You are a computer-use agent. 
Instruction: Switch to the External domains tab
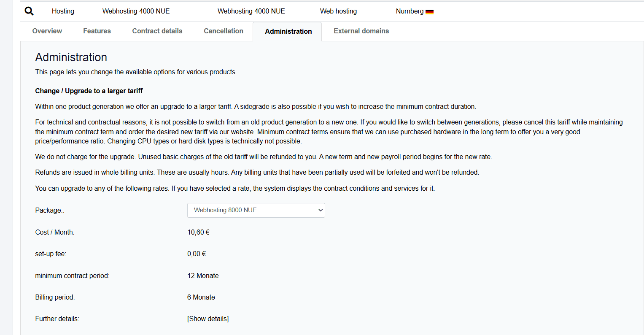tap(361, 31)
